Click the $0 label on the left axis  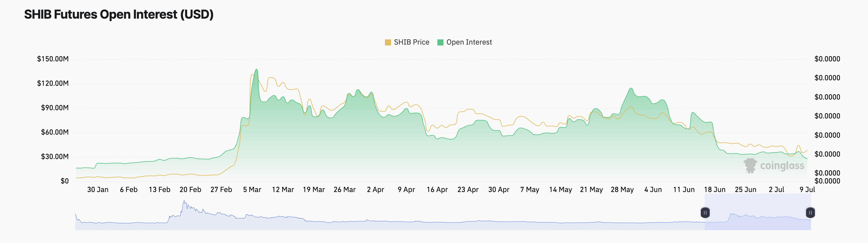pyautogui.click(x=65, y=181)
